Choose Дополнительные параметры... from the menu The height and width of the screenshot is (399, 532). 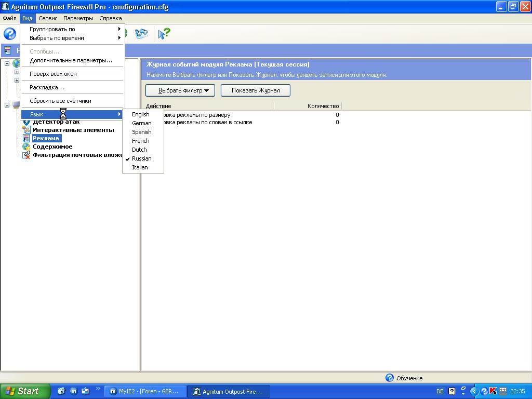[x=72, y=60]
